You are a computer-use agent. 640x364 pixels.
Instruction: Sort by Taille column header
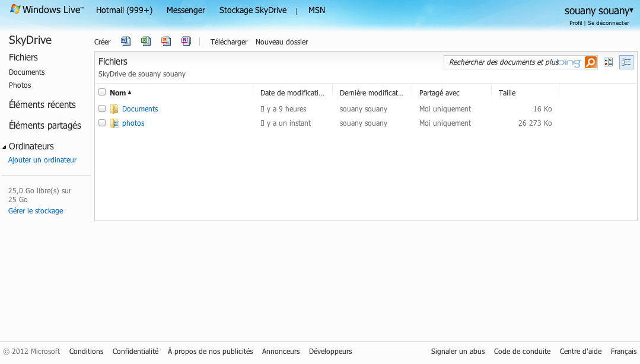point(507,93)
